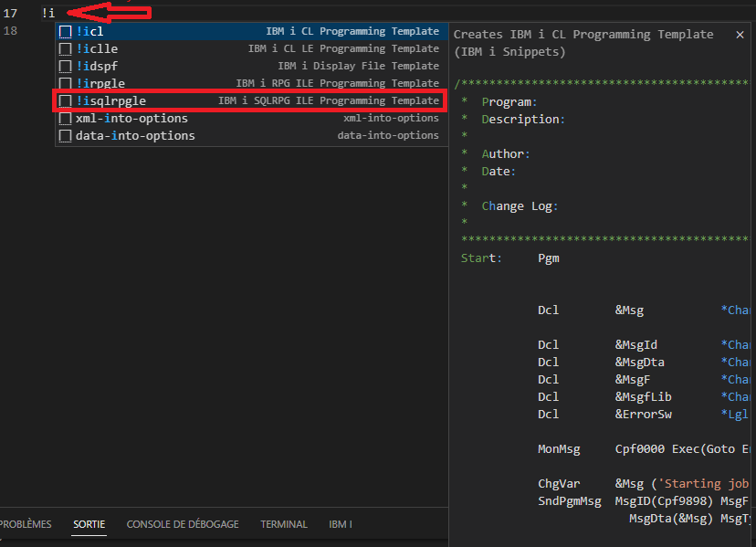This screenshot has height=547, width=756.
Task: Close the snippet documentation panel
Action: [x=740, y=35]
